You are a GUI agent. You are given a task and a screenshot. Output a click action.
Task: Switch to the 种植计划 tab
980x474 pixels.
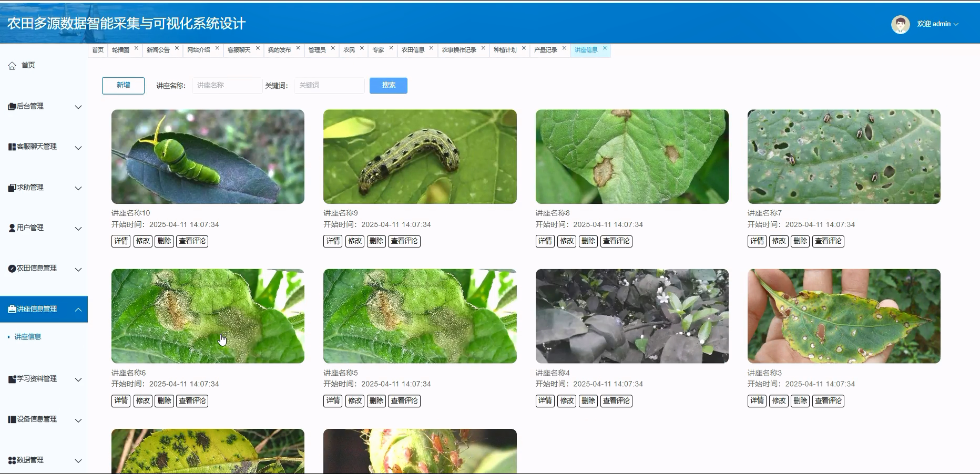(x=505, y=50)
